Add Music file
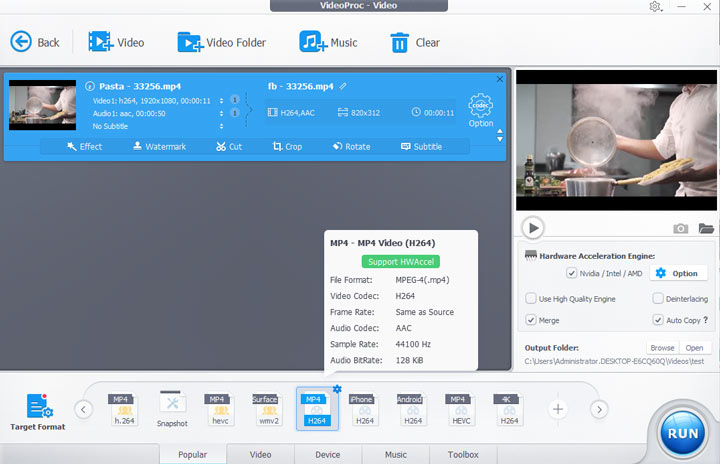 (328, 42)
